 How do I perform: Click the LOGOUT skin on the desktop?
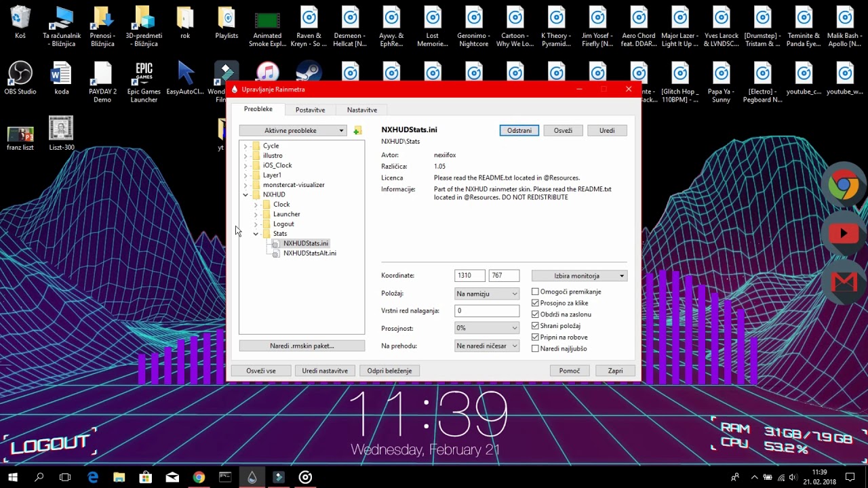(50, 444)
